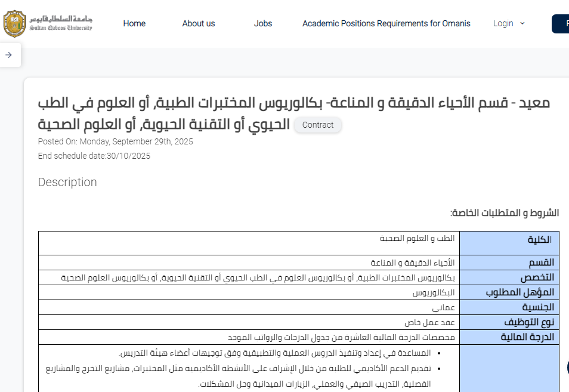Click the Posted On date text
The image size is (569, 392).
(x=115, y=141)
